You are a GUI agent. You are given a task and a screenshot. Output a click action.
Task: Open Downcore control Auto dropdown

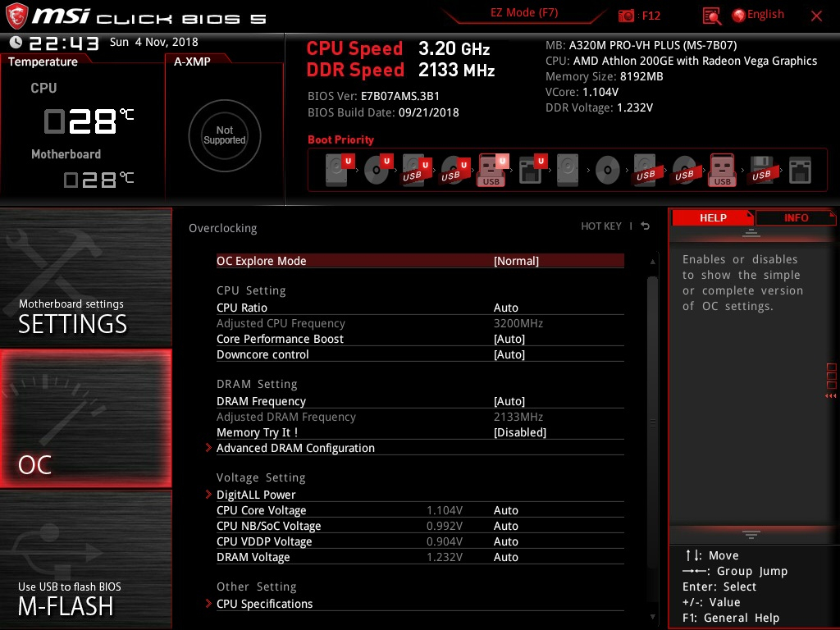509,354
